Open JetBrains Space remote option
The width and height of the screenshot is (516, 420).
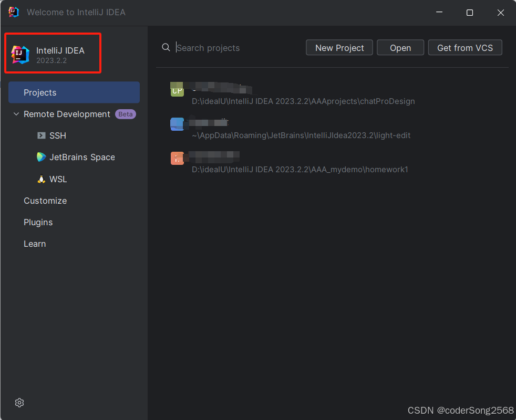[x=82, y=157]
